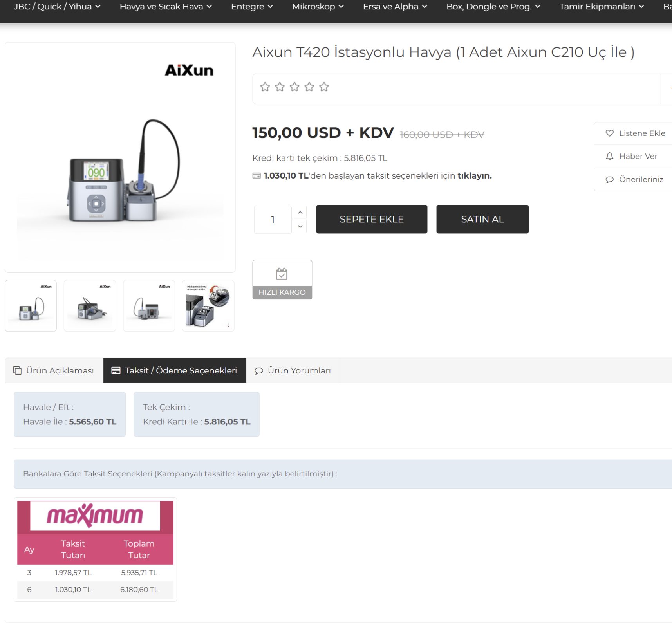Click the tıklayın installment options link
672x626 pixels.
[474, 176]
